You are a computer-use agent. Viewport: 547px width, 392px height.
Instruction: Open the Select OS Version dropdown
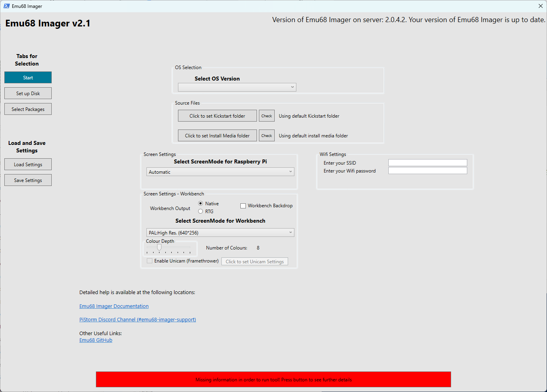point(237,87)
